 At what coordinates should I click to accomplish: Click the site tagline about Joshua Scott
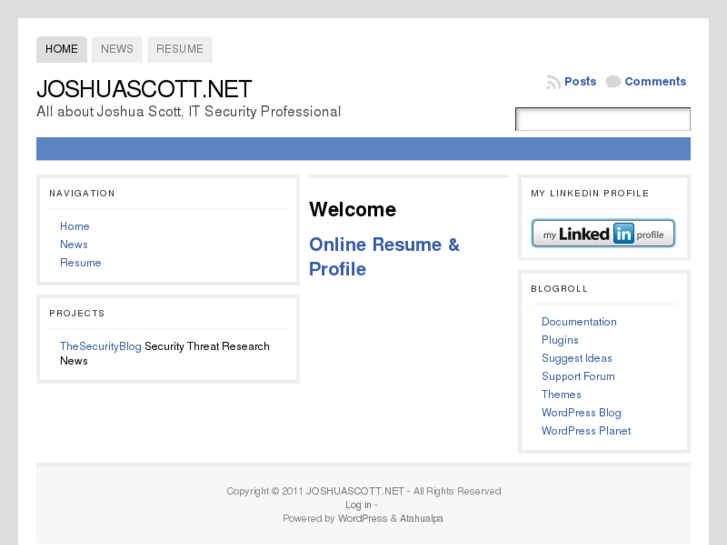tap(189, 112)
